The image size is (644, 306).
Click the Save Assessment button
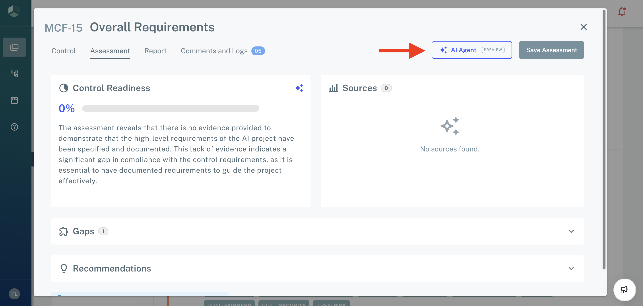coord(551,50)
